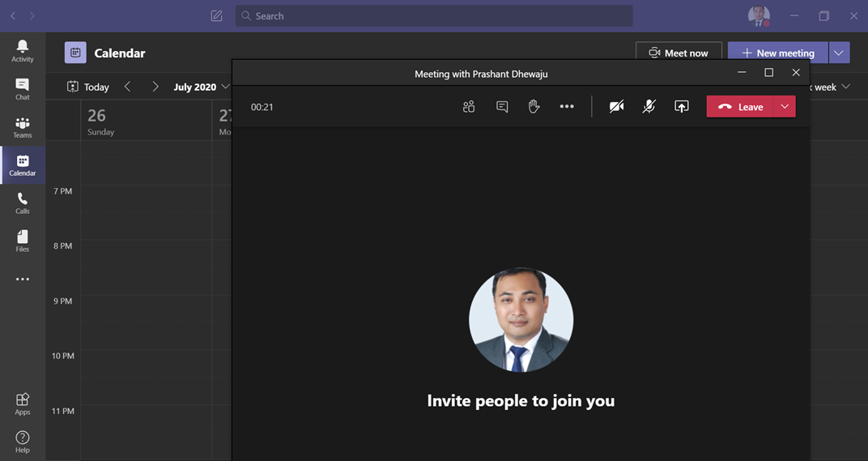Expand the New meeting dropdown arrow
The width and height of the screenshot is (868, 461).
pos(839,53)
